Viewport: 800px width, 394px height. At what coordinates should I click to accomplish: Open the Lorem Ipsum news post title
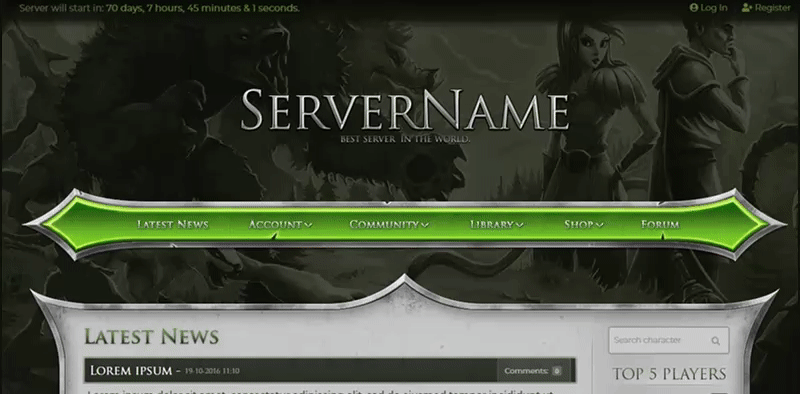131,371
